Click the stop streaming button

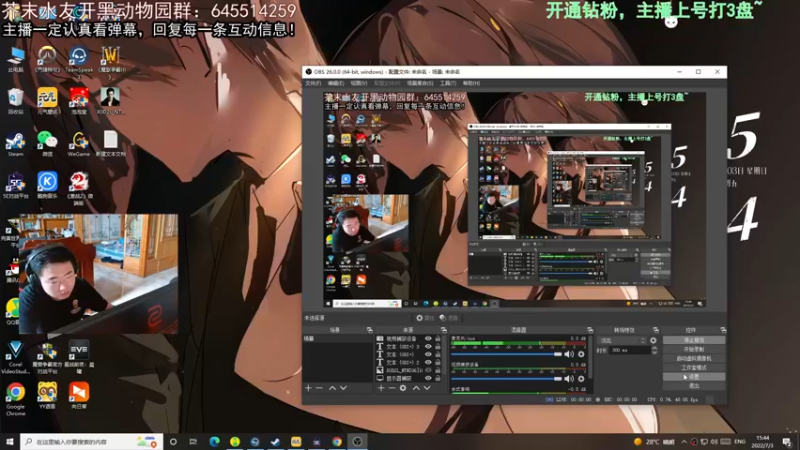[694, 340]
